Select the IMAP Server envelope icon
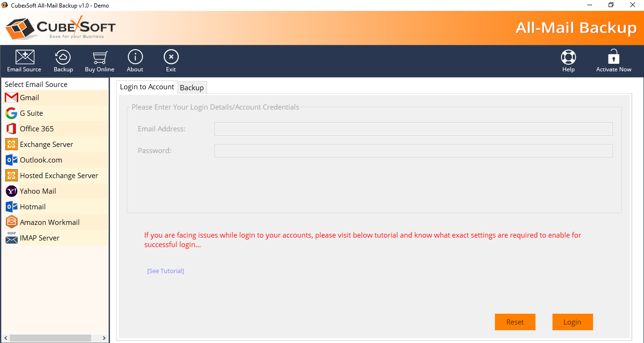Image resolution: width=644 pixels, height=343 pixels. click(x=11, y=238)
